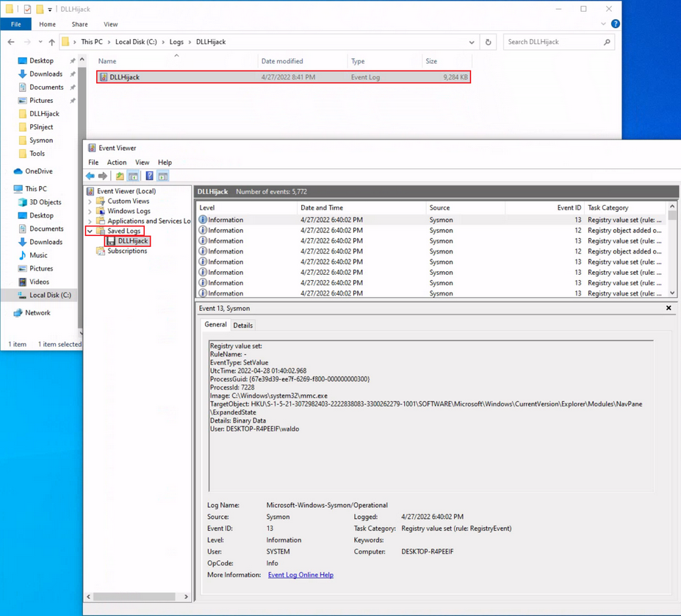681x616 pixels.
Task: Click the View ribbon tab in File Explorer
Action: 110,24
